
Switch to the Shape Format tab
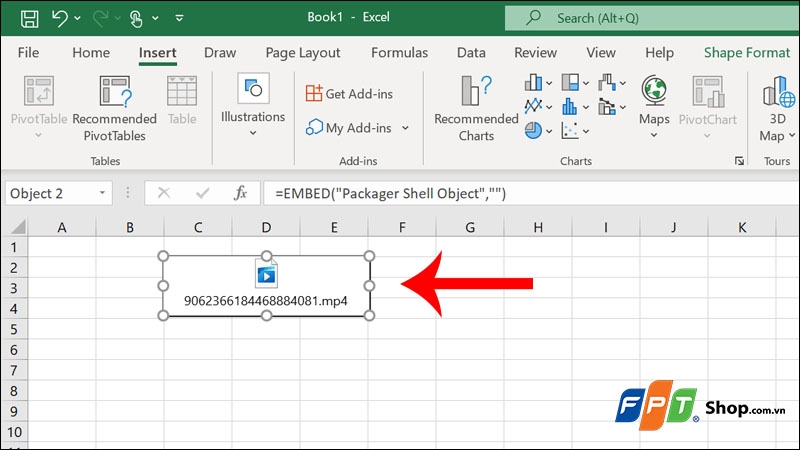[747, 53]
